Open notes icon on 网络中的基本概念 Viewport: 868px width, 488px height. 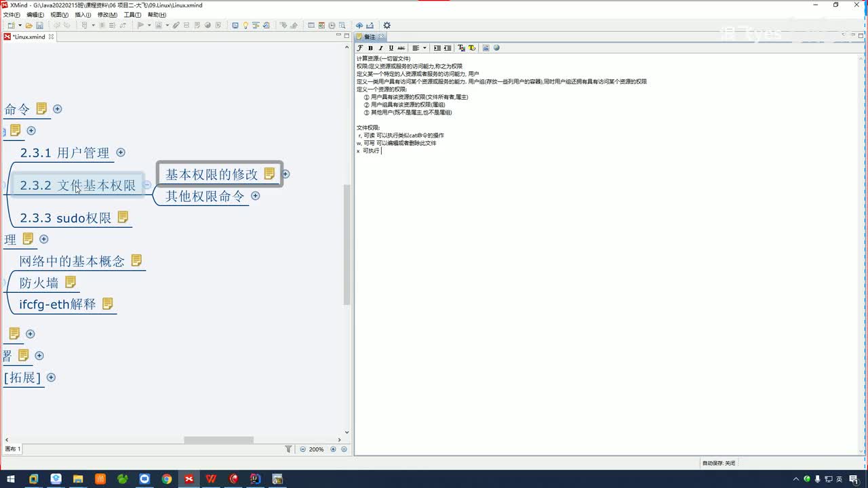click(136, 260)
